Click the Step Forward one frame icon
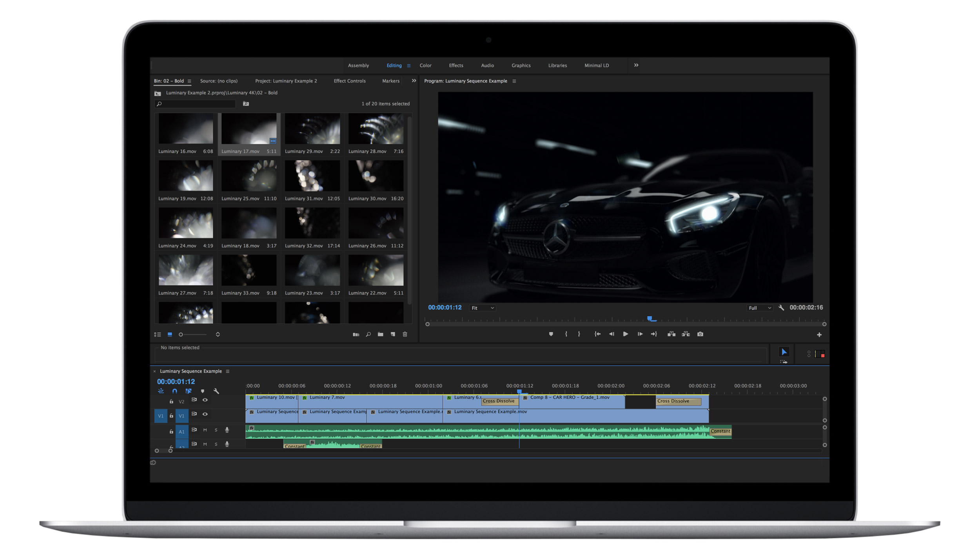This screenshot has width=980, height=560. click(640, 334)
